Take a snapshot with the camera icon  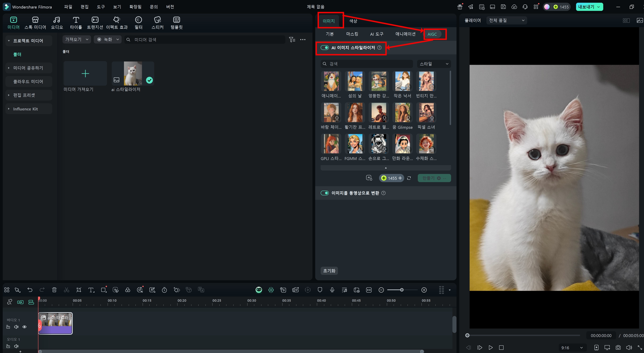pyautogui.click(x=618, y=348)
